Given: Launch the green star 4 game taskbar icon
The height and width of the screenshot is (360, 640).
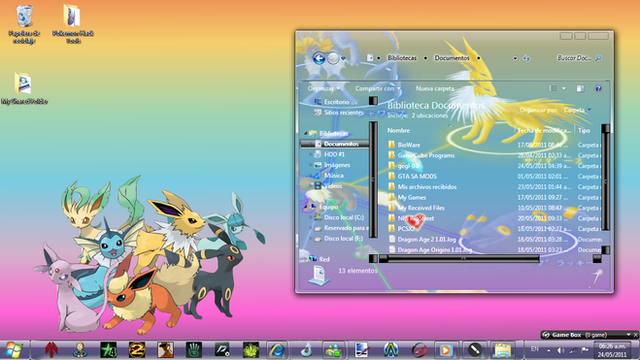Looking at the screenshot, I should point(109,350).
